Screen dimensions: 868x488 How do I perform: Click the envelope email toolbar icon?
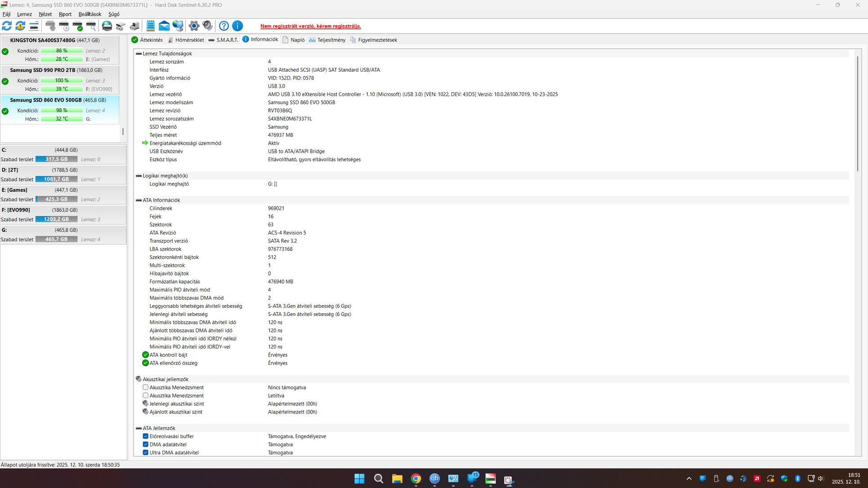pyautogui.click(x=164, y=26)
